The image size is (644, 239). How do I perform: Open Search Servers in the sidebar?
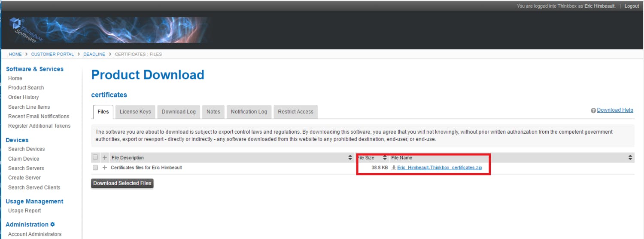tap(26, 169)
